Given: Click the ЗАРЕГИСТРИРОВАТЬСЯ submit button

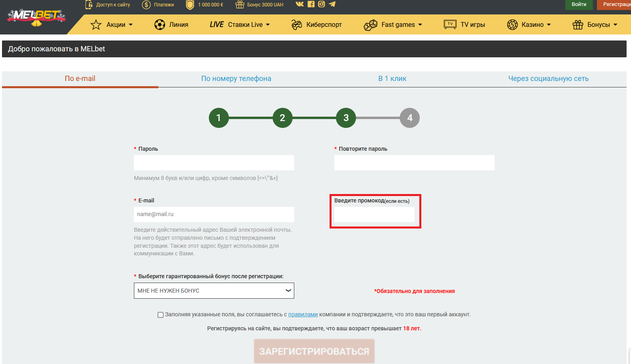Looking at the screenshot, I should pyautogui.click(x=314, y=351).
